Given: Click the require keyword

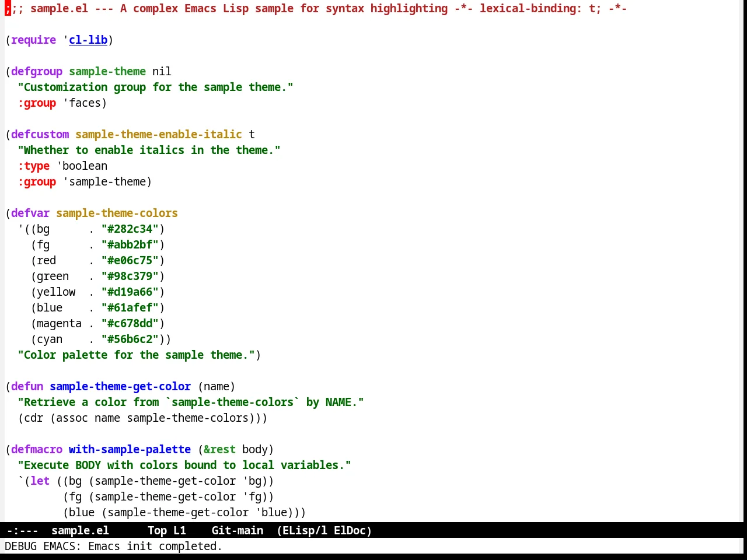Looking at the screenshot, I should 33,40.
